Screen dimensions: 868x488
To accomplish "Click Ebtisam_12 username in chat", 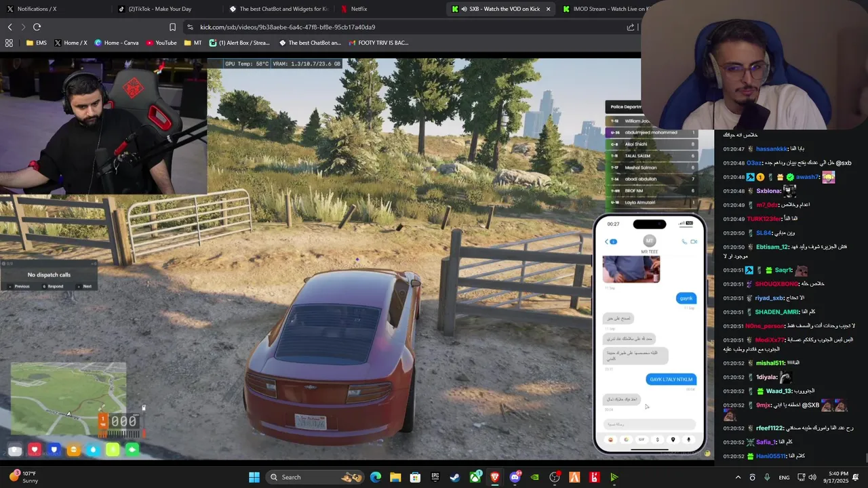I will pos(772,247).
